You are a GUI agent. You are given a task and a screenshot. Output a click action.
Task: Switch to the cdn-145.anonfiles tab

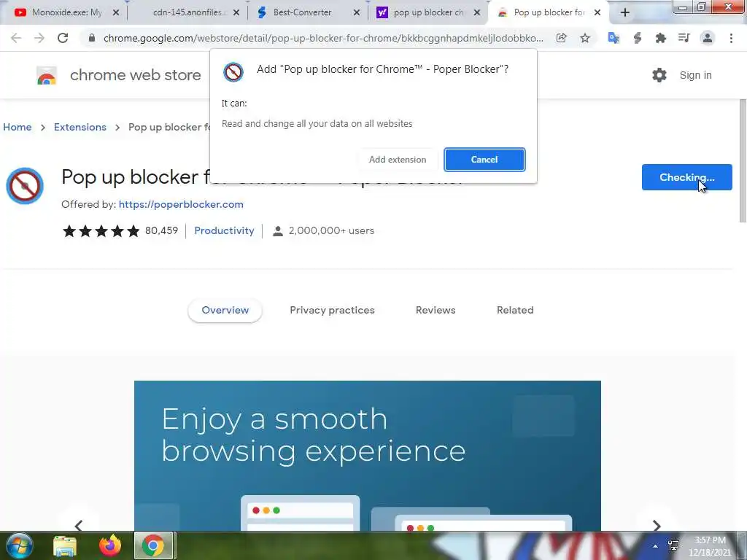tap(186, 13)
